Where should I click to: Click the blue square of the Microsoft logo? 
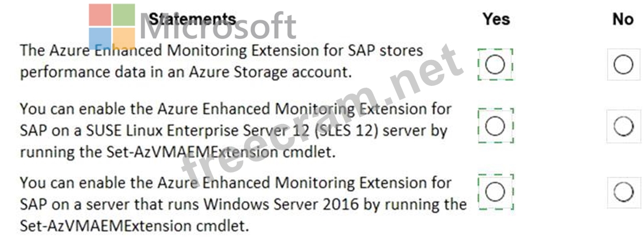pyautogui.click(x=100, y=38)
